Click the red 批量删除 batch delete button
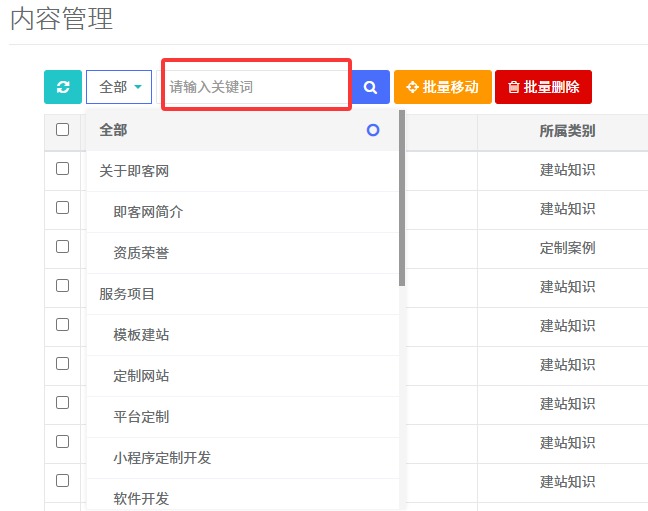 pos(543,87)
